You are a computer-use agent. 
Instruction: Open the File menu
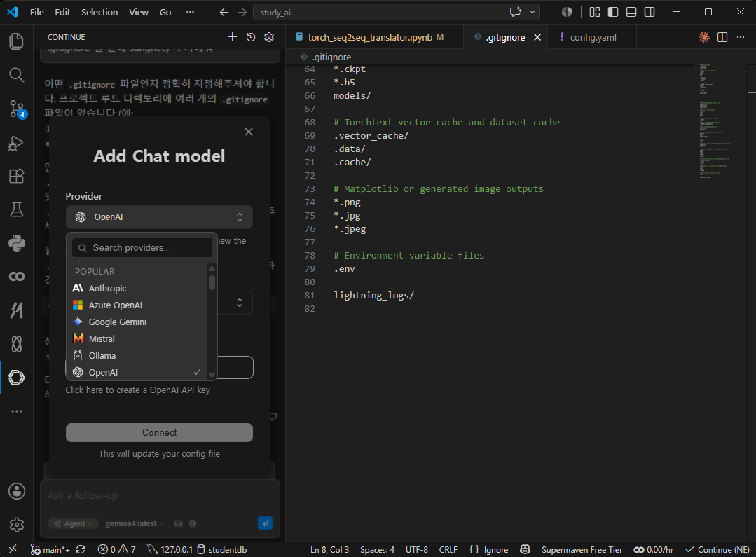[36, 12]
